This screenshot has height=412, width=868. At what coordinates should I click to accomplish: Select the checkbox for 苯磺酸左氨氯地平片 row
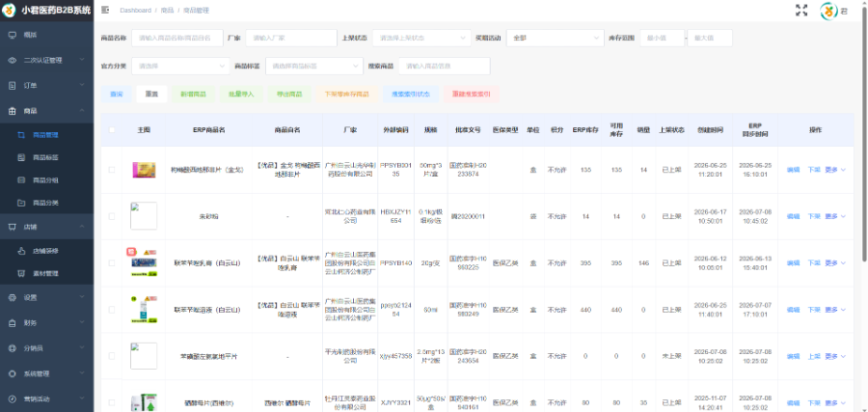112,356
